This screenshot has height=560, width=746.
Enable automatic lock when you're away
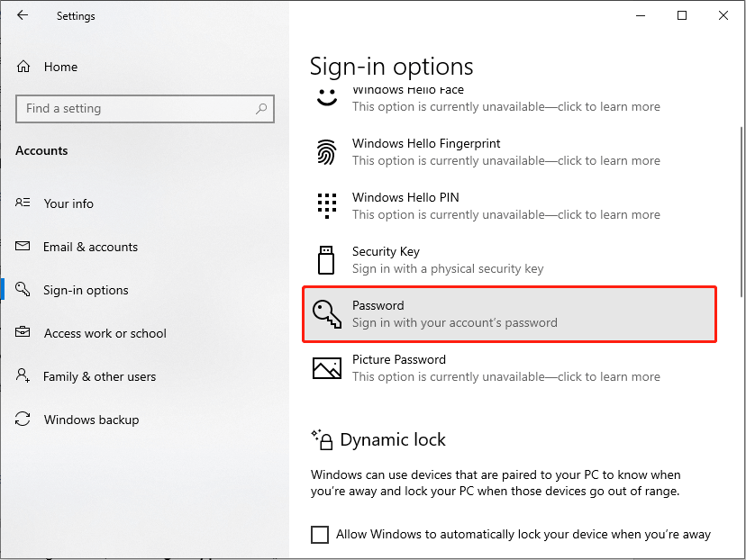320,534
